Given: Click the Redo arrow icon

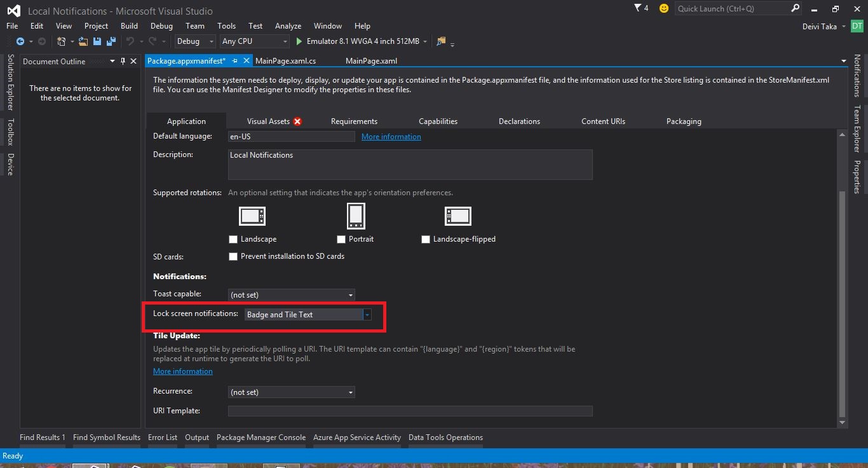Looking at the screenshot, I should pyautogui.click(x=153, y=41).
